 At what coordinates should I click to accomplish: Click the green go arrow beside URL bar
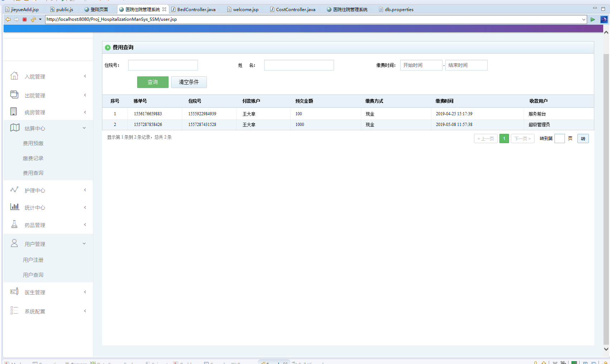click(593, 19)
